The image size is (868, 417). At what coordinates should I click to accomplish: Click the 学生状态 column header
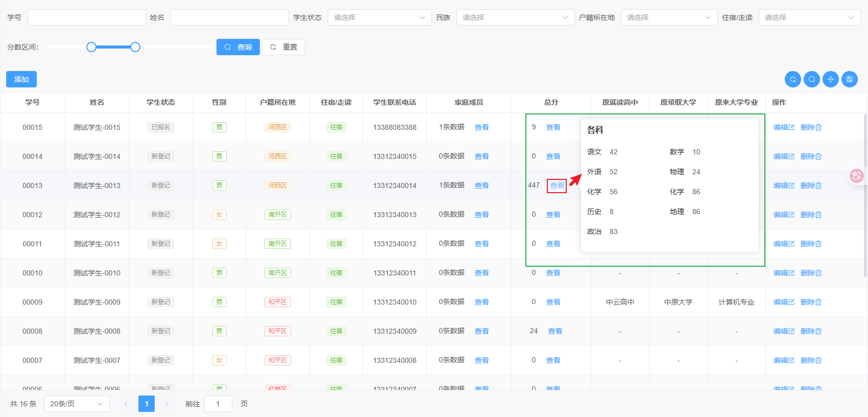[161, 102]
